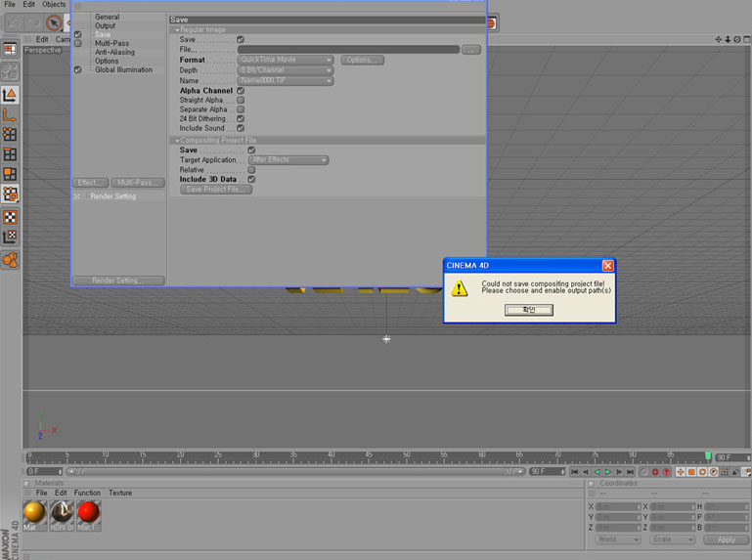The width and height of the screenshot is (752, 560).
Task: Toggle the 24 Bit Dithering checkbox
Action: click(241, 118)
